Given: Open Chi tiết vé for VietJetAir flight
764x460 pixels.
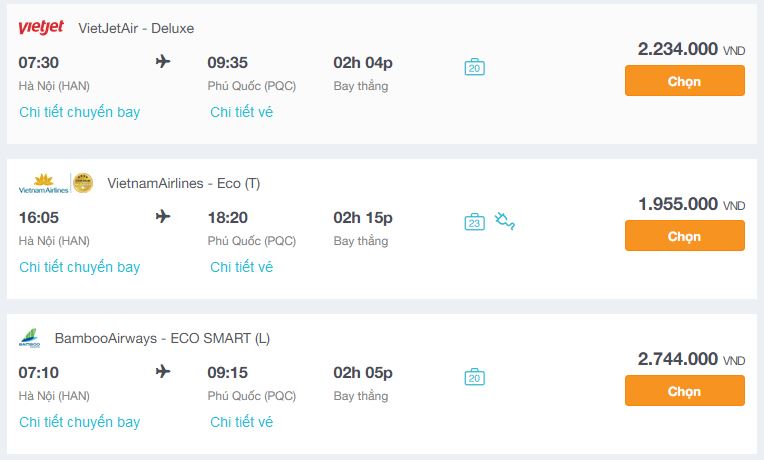Looking at the screenshot, I should click(242, 112).
